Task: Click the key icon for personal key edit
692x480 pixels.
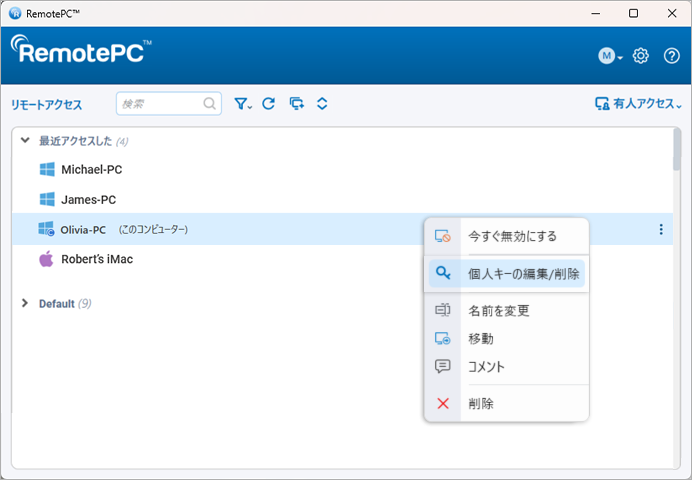Action: 443,273
